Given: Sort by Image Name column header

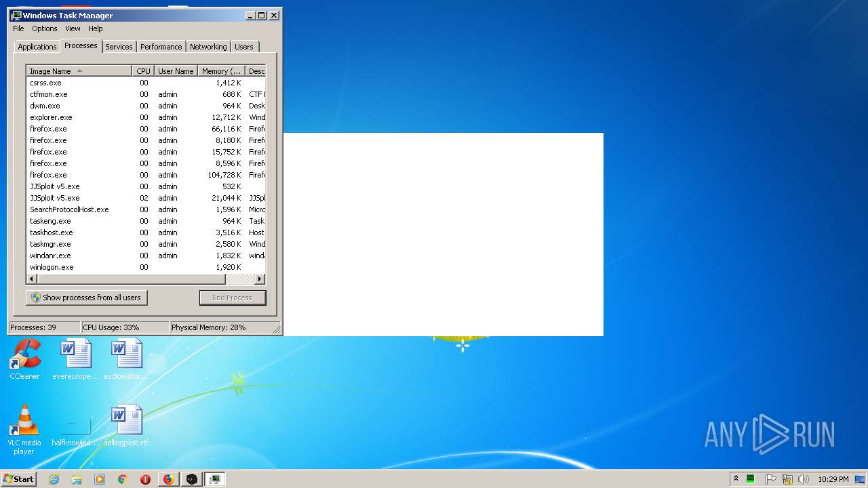Looking at the screenshot, I should (x=79, y=71).
